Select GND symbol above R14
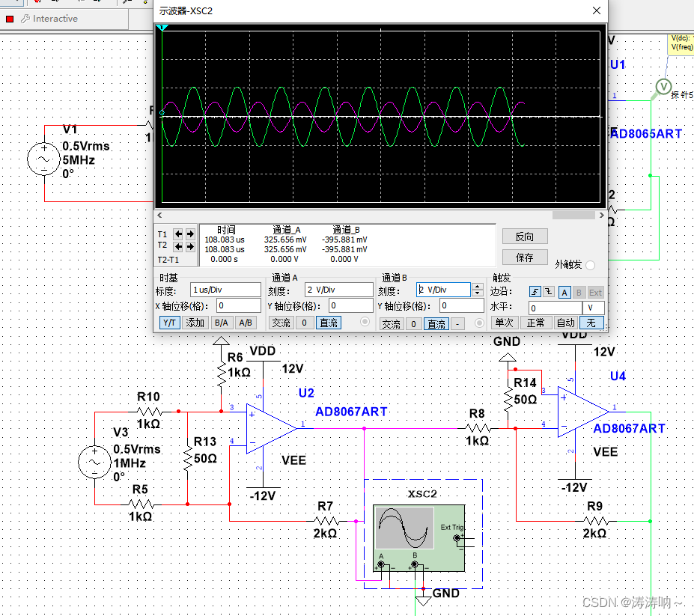Image resolution: width=694 pixels, height=616 pixels. tap(508, 357)
